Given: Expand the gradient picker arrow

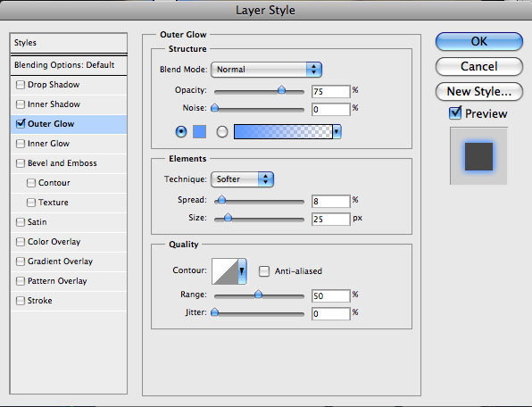Looking at the screenshot, I should 337,131.
